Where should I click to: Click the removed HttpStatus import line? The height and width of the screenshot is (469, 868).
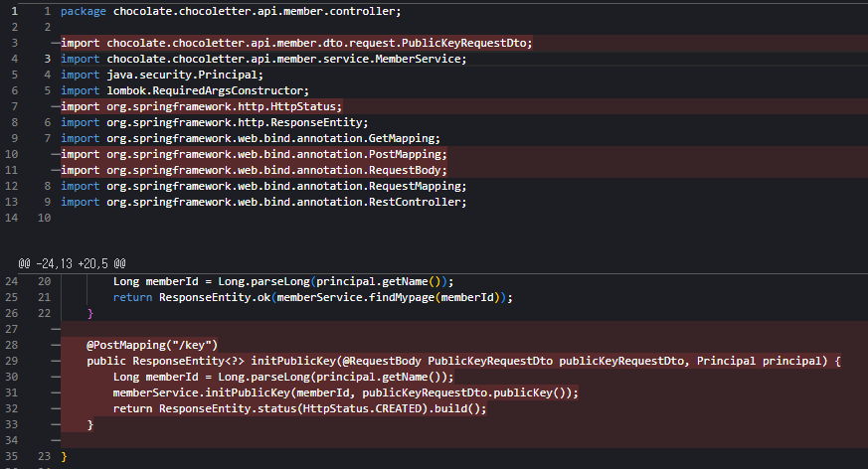pyautogui.click(x=201, y=107)
